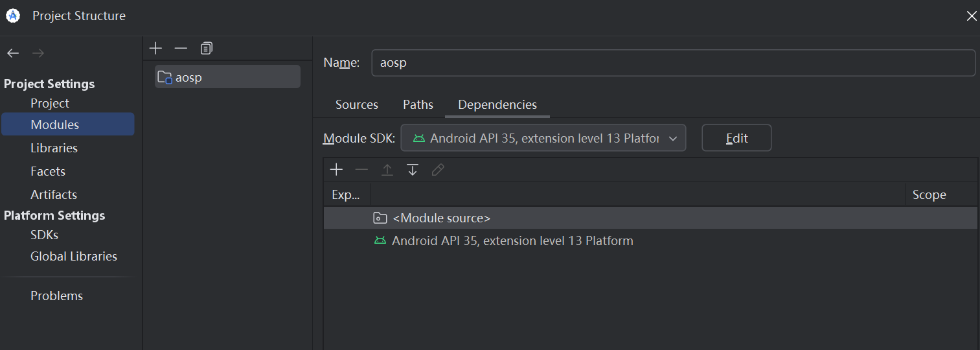Open Global Libraries settings
The height and width of the screenshot is (350, 980).
pyautogui.click(x=74, y=256)
